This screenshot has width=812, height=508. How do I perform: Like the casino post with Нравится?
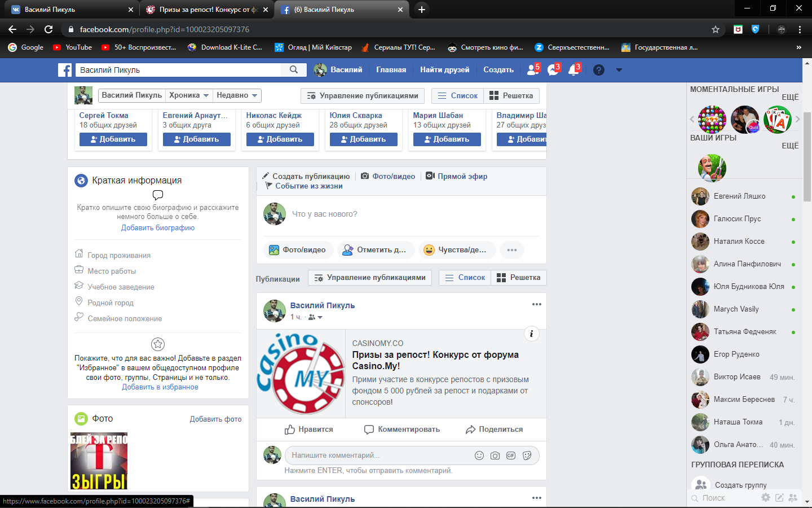point(309,430)
